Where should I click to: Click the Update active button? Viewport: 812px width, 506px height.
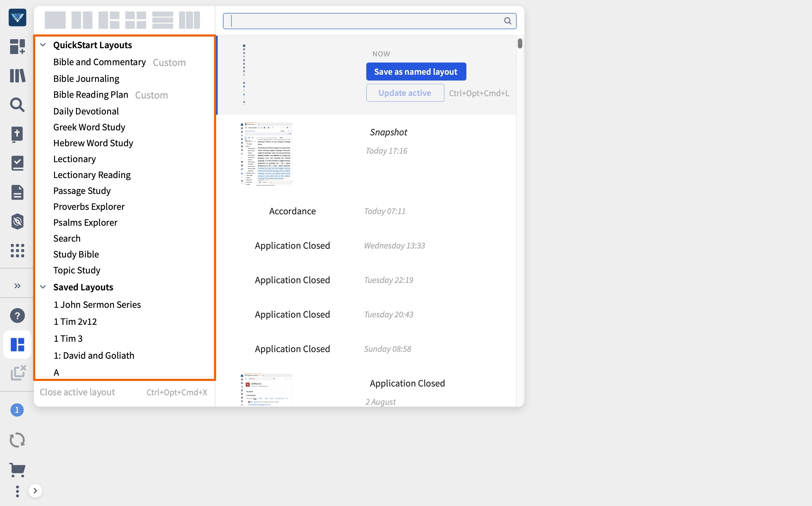405,93
